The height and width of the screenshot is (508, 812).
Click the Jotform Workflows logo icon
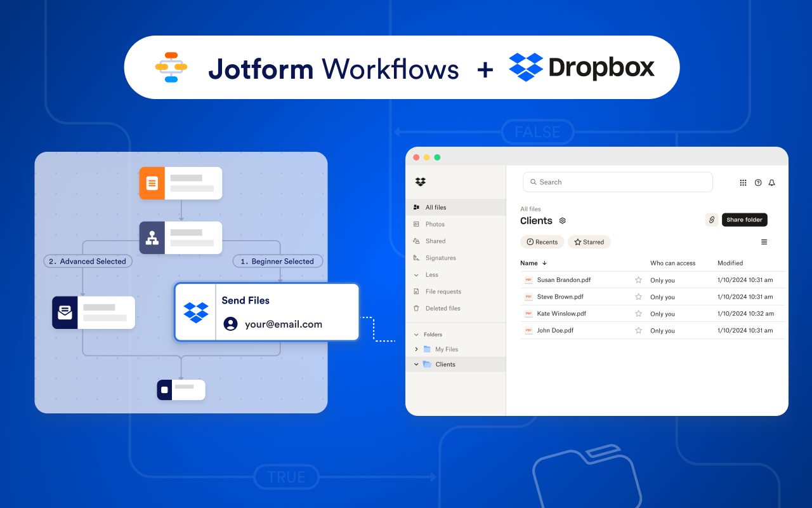pos(171,67)
